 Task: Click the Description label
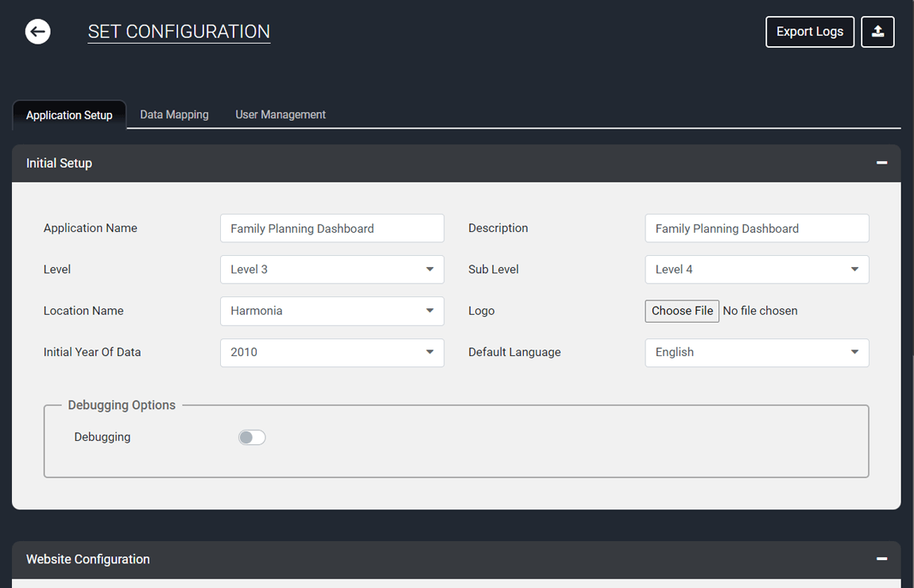coord(498,228)
